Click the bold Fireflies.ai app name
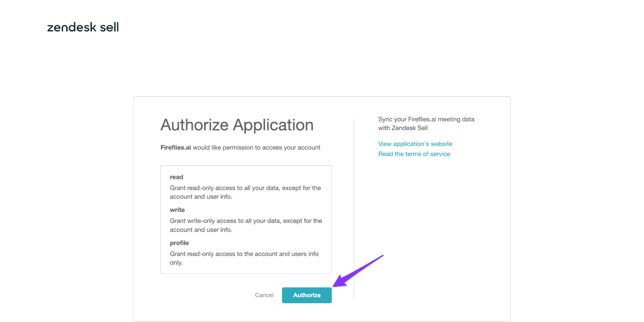Screen dimensions: 644x322 pyautogui.click(x=175, y=147)
